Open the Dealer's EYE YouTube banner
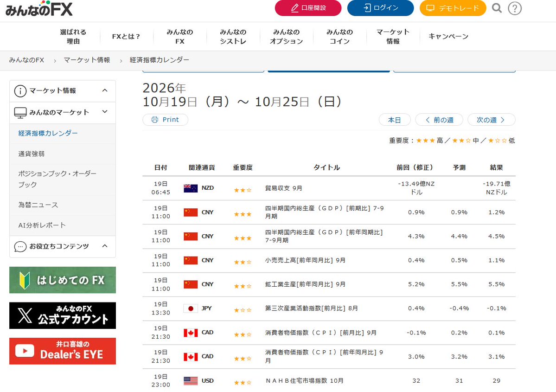Viewport: 556px width, 392px height. coord(63,351)
